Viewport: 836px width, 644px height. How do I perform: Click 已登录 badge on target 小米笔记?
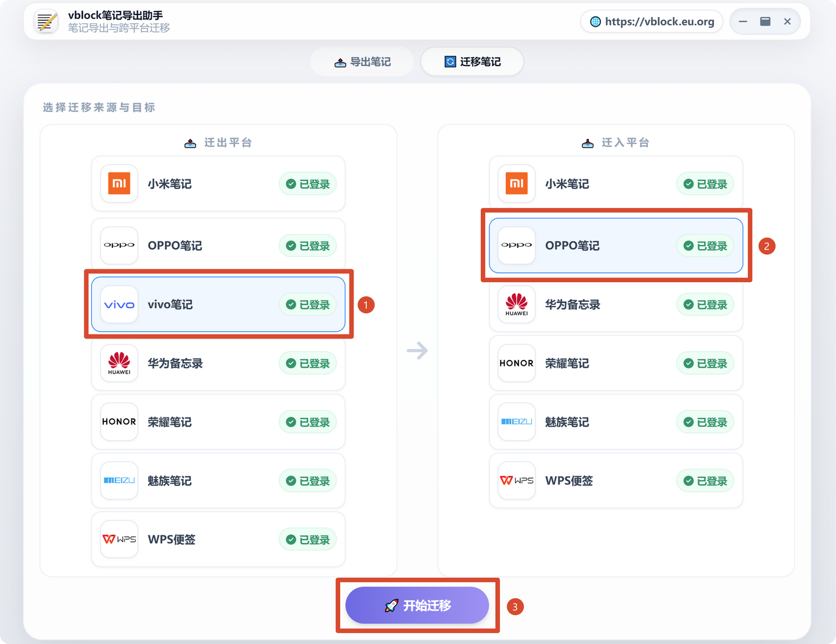pos(705,184)
